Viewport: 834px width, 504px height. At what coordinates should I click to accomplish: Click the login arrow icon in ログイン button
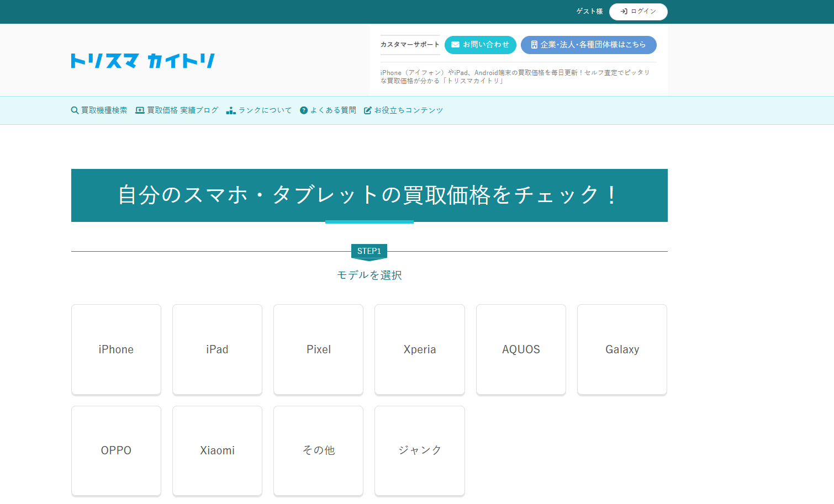(x=624, y=12)
